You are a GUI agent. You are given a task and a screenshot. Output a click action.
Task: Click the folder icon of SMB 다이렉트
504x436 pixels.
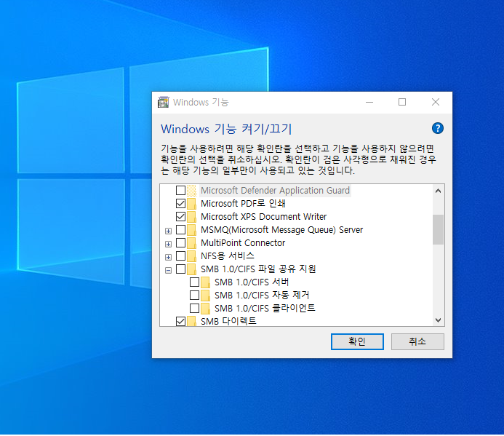click(191, 321)
